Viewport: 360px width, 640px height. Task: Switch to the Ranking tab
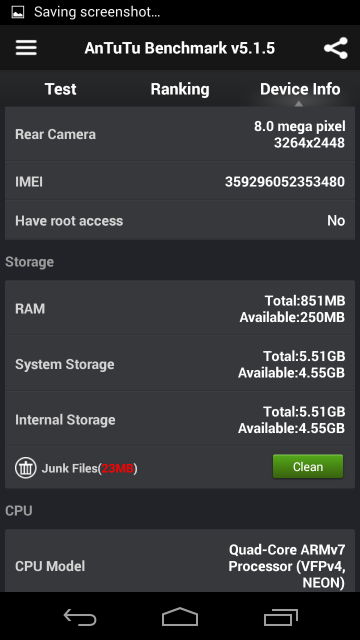pyautogui.click(x=180, y=89)
